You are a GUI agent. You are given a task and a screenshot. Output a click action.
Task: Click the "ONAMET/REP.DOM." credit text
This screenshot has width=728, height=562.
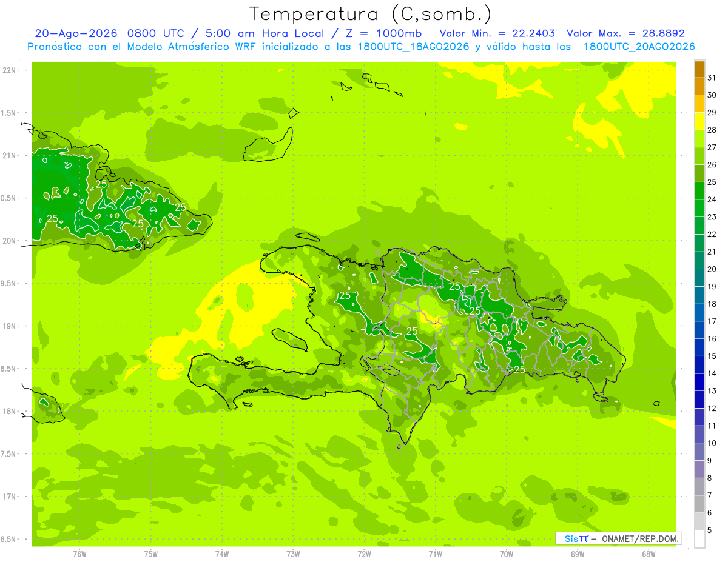[639, 538]
